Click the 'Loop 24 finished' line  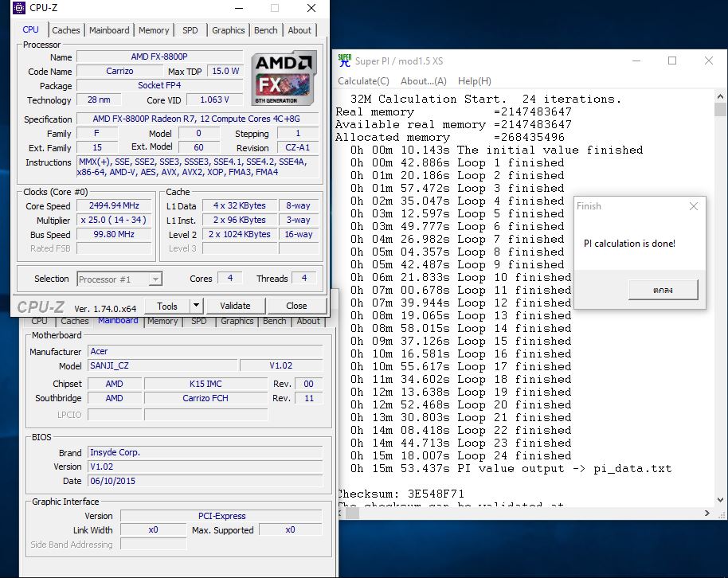pyautogui.click(x=461, y=456)
